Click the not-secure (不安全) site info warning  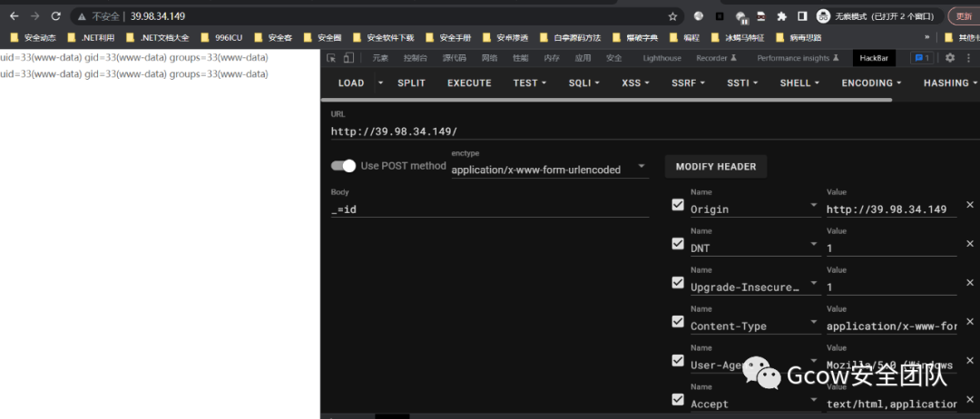point(98,16)
